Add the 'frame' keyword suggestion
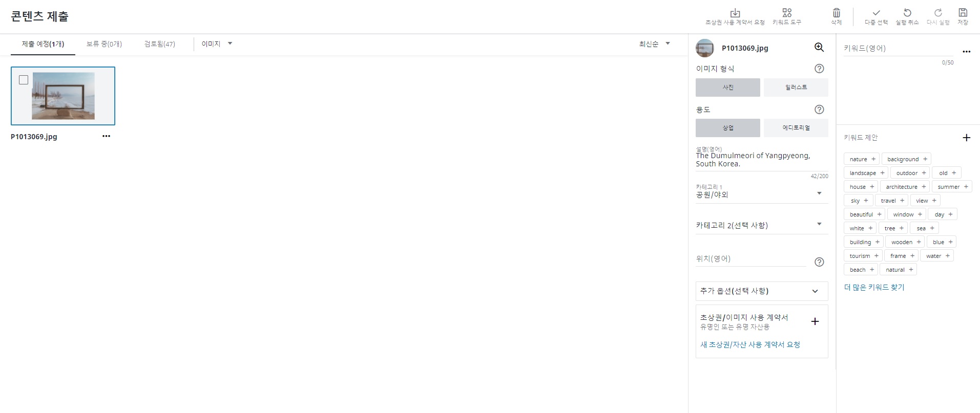The image size is (980, 413). 902,256
